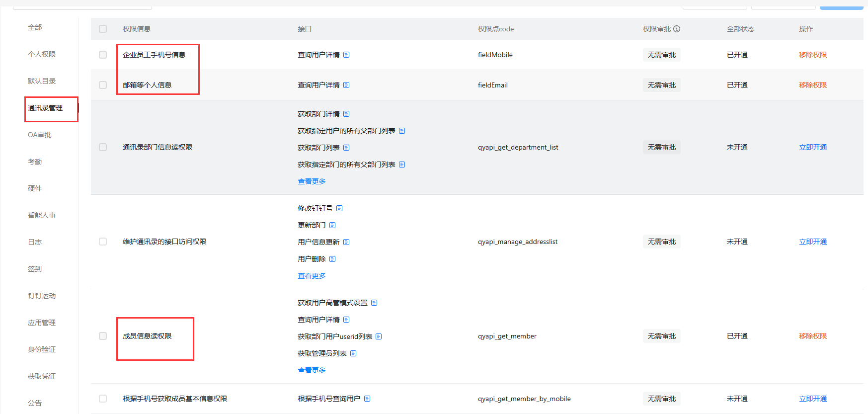Image resolution: width=868 pixels, height=414 pixels.
Task: Open doc icon next to 修改钉钉号
Action: (339, 208)
